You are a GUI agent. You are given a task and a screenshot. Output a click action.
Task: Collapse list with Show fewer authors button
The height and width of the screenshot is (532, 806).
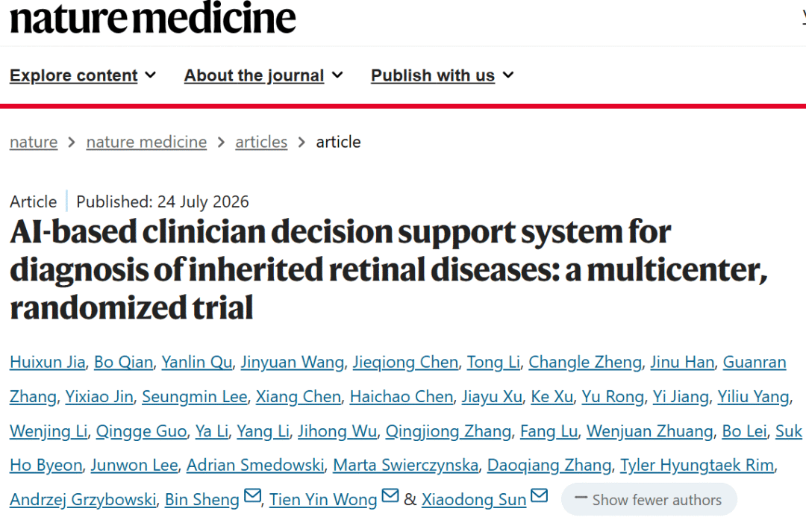click(x=649, y=499)
